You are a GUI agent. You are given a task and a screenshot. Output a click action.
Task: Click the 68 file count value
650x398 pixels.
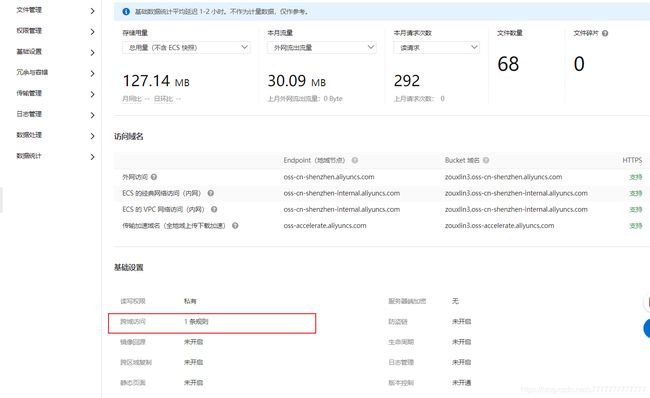(x=508, y=64)
